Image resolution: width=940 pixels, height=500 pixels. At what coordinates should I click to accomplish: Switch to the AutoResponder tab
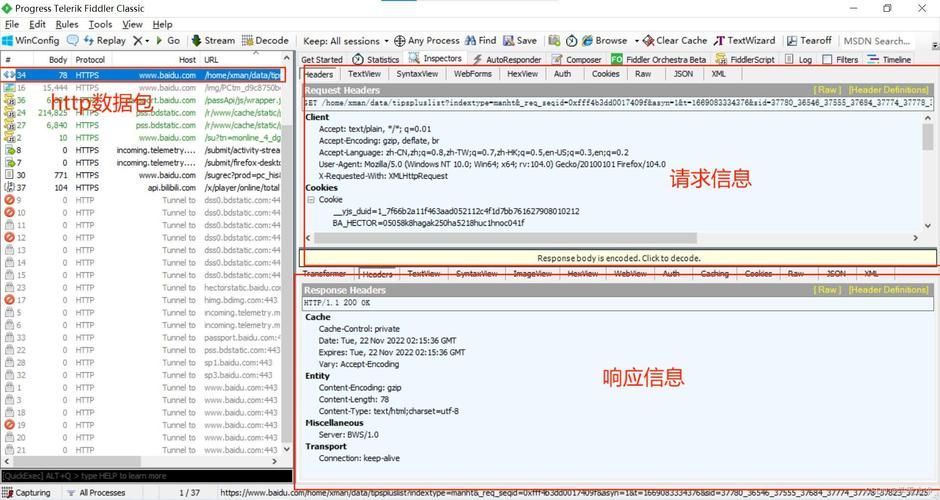point(507,59)
